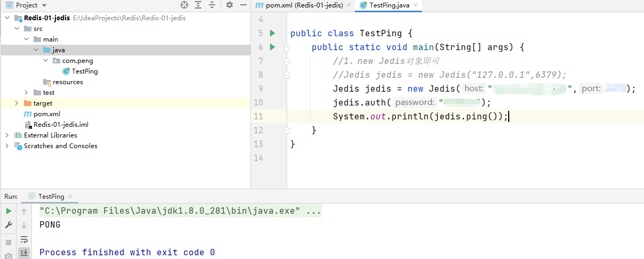Click the Scratches and Consoles icon
The image size is (644, 259).
tap(18, 145)
